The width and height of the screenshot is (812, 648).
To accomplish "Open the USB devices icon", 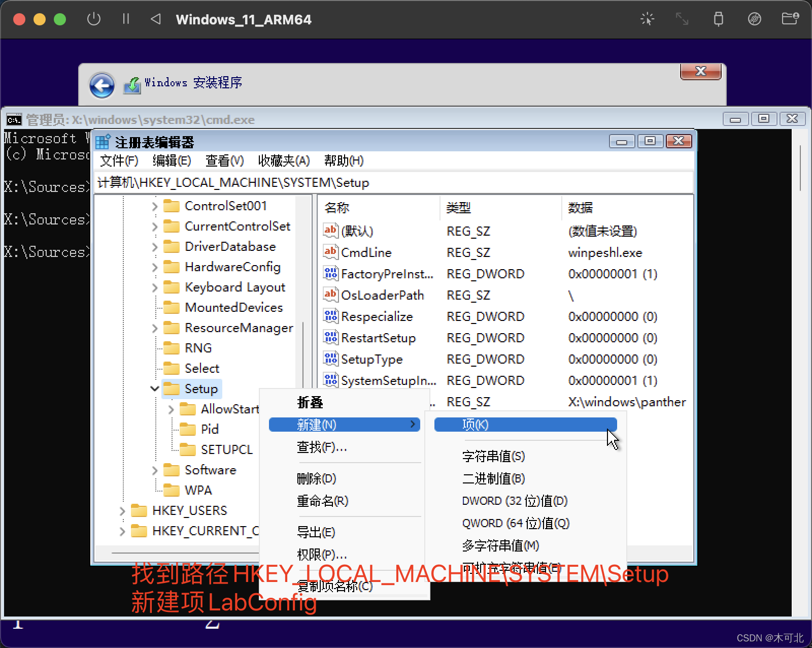I will [x=718, y=19].
